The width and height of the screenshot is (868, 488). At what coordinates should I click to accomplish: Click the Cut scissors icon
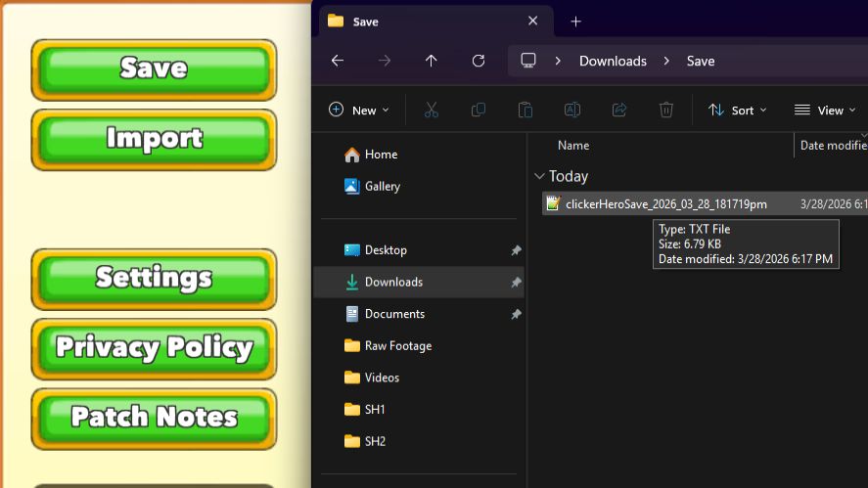tap(432, 111)
